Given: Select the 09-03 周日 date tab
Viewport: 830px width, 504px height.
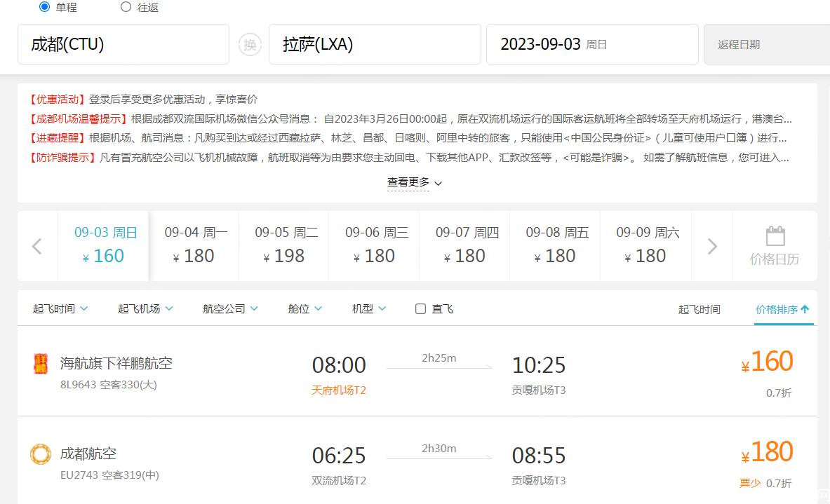Looking at the screenshot, I should tap(104, 246).
